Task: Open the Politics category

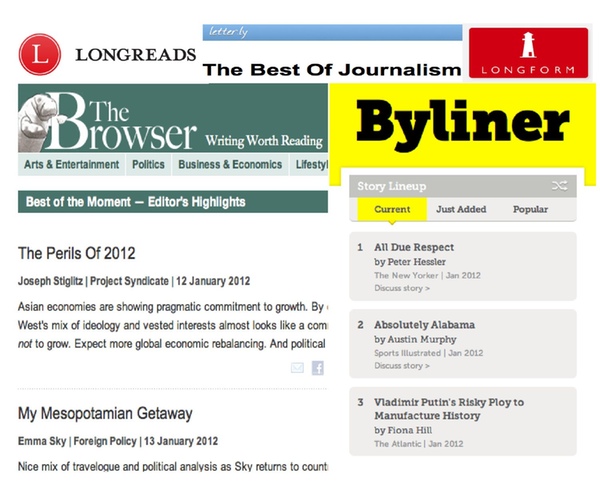Action: (148, 165)
